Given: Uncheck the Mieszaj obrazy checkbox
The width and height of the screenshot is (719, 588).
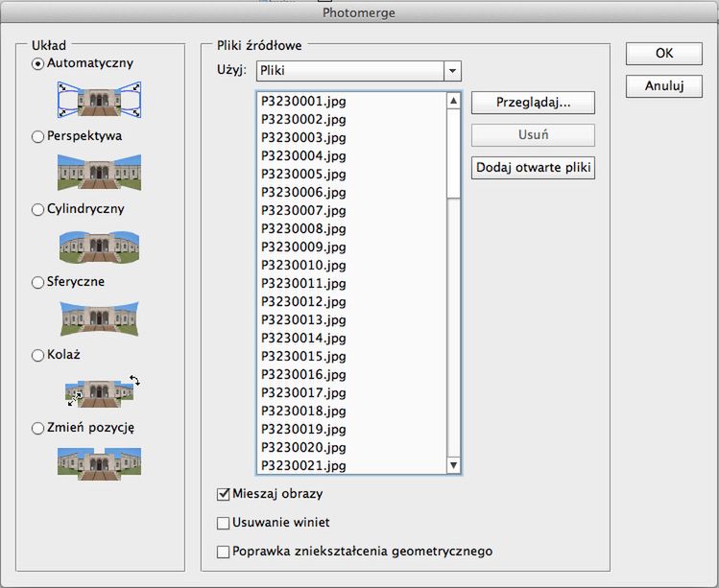Looking at the screenshot, I should 223,495.
